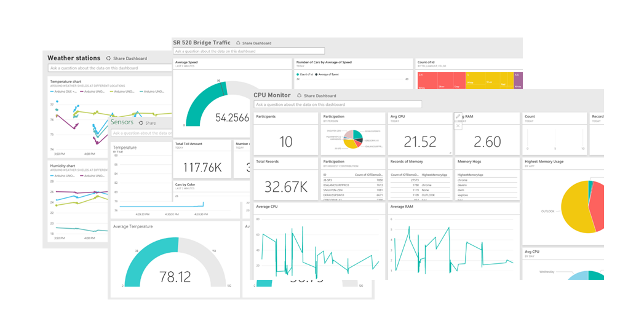
Task: Click the Temperature chart tile title in Weather stations
Action: (x=66, y=82)
